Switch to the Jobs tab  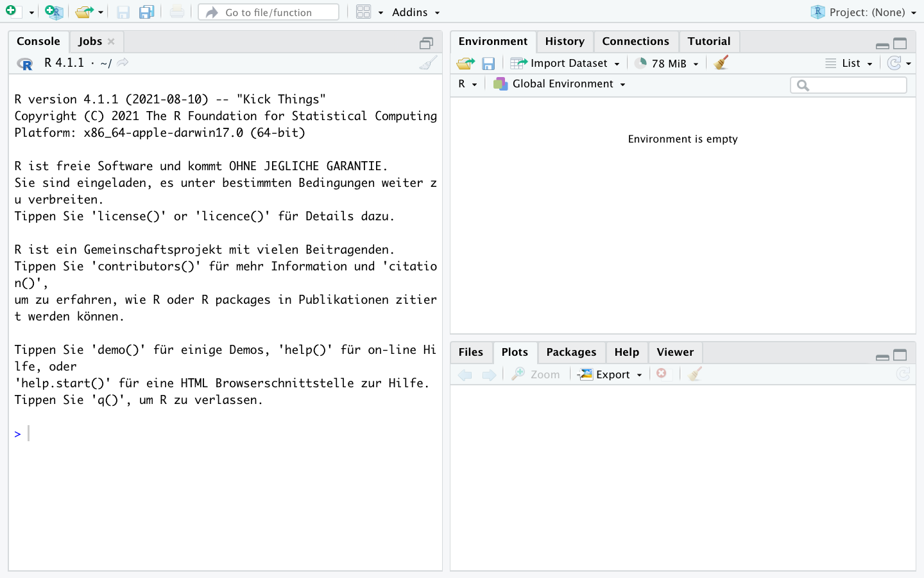tap(90, 41)
